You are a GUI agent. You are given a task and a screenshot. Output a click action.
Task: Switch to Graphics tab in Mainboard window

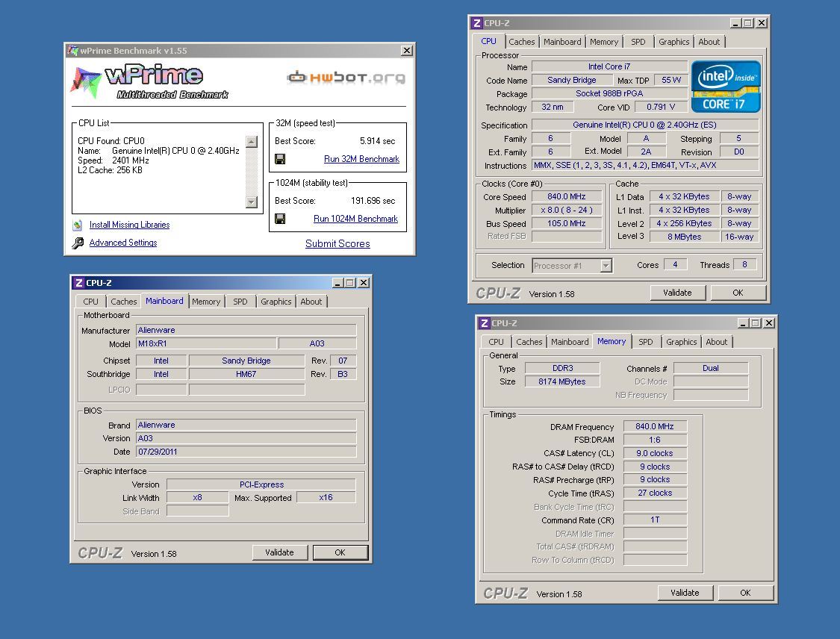coord(276,302)
